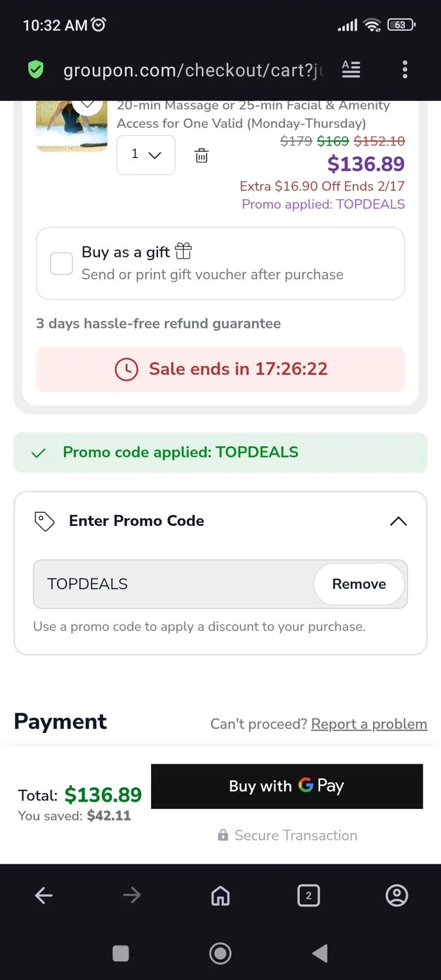Go back with the browser back arrow
Screen dimensions: 441x980
point(44,896)
